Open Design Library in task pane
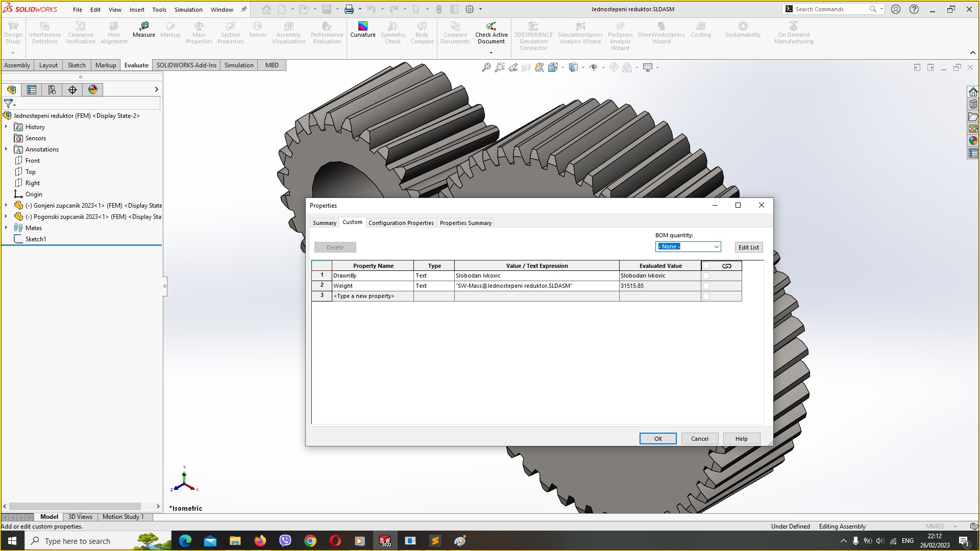This screenshot has height=551, width=980. coord(973,104)
